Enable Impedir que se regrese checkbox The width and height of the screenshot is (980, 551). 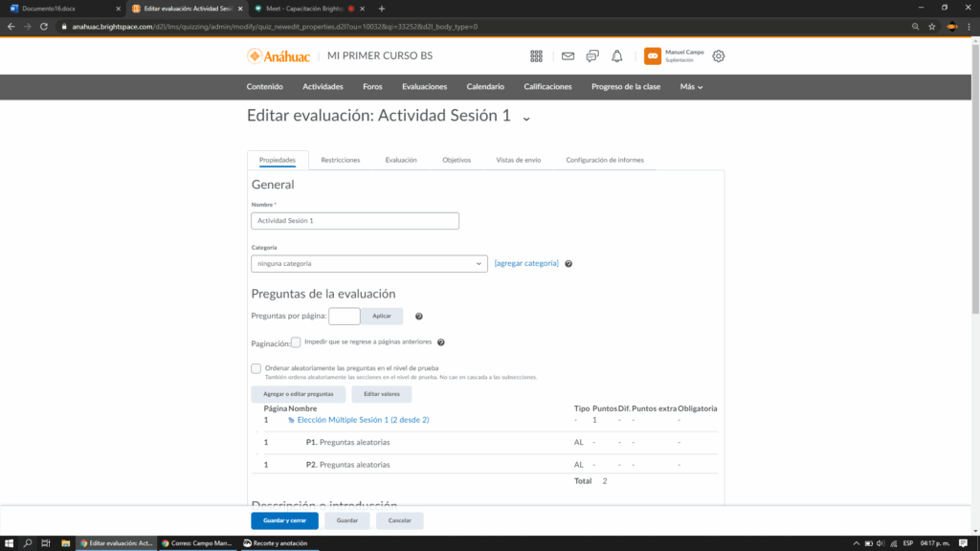(296, 342)
